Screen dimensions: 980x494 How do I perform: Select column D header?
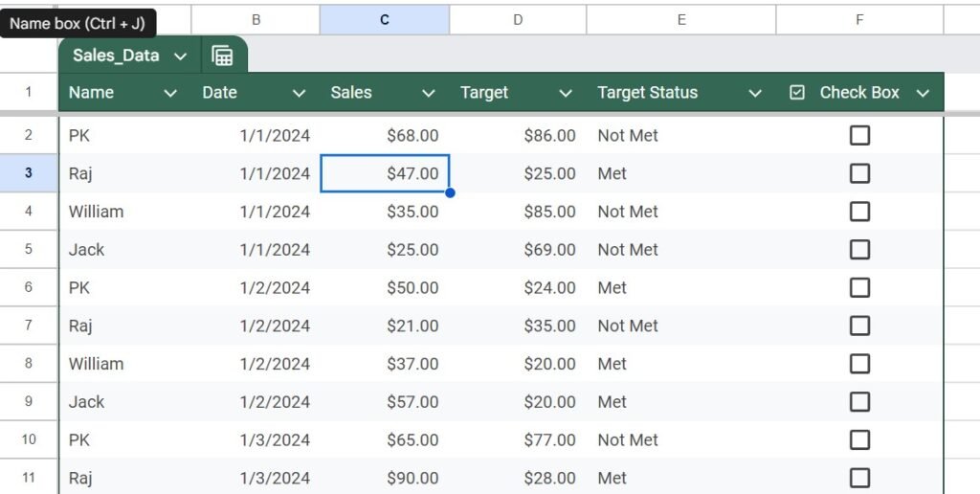click(518, 19)
